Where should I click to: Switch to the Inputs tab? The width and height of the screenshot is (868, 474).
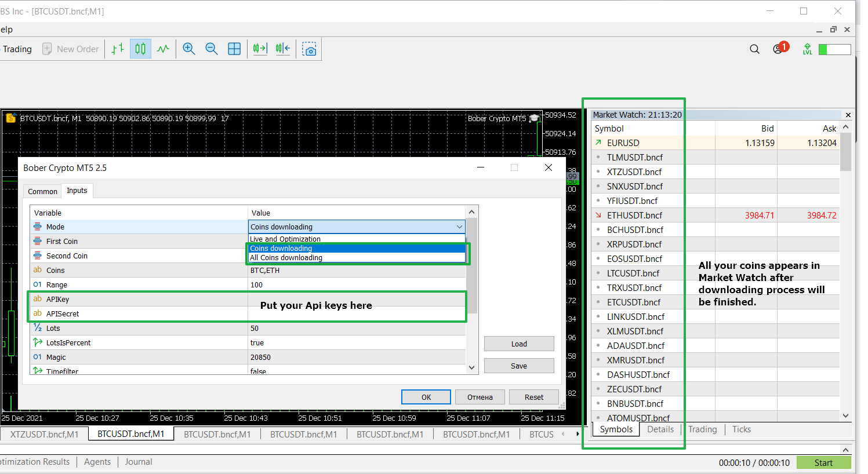coord(77,191)
